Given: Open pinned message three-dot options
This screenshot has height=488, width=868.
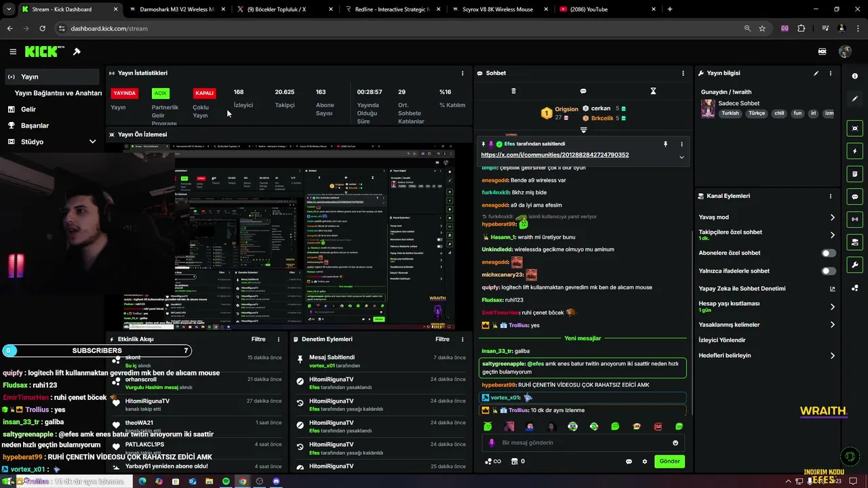Looking at the screenshot, I should (x=682, y=144).
